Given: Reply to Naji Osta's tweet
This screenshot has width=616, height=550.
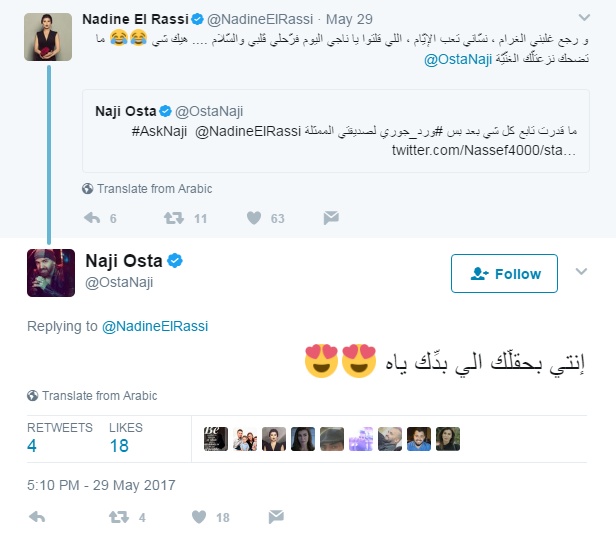Looking at the screenshot, I should 37,517.
